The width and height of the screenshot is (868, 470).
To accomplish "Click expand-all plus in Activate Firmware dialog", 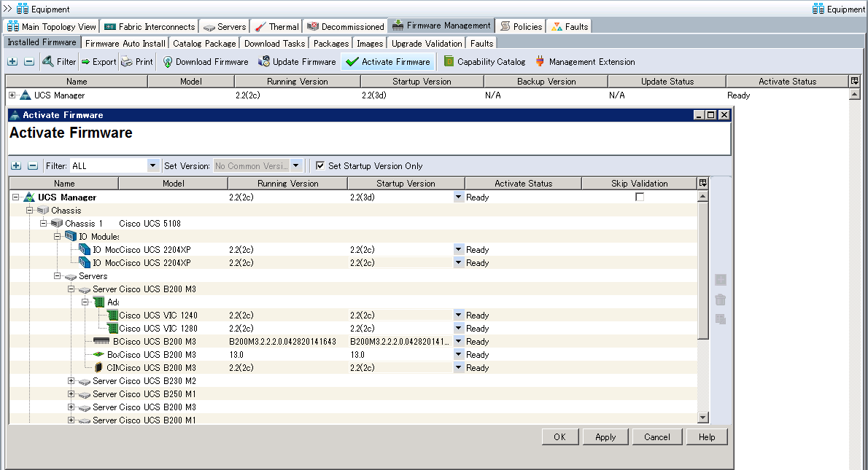I will click(16, 166).
